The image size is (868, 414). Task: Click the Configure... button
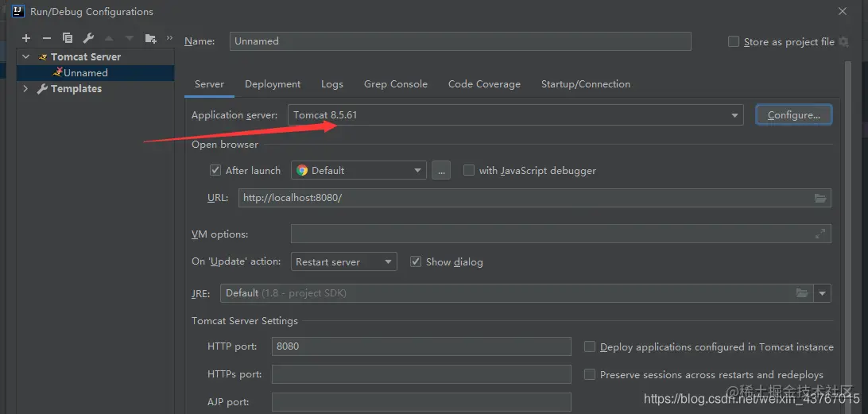pos(794,115)
